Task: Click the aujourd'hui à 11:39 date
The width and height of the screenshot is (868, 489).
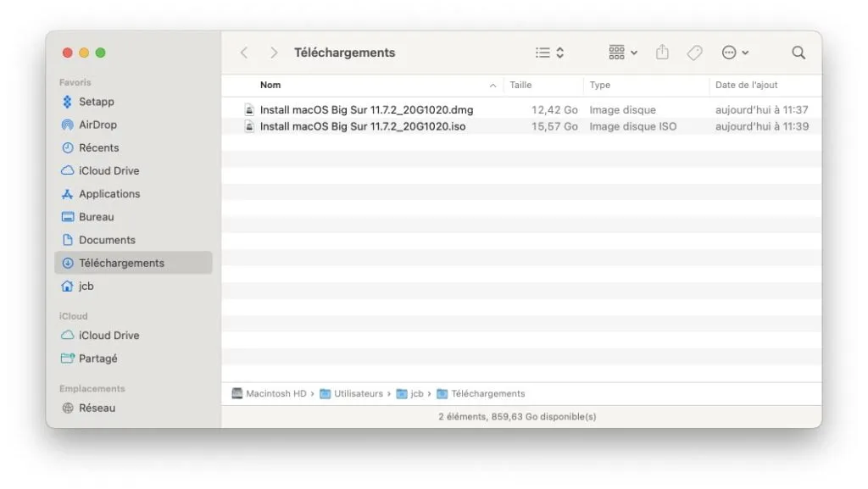Action: pos(762,126)
